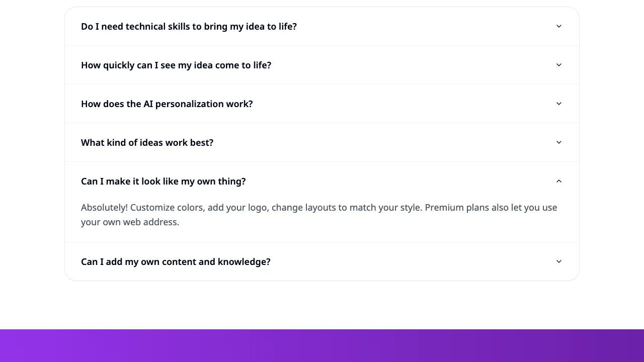Click "your own web address" in the answer text
This screenshot has height=362, width=644.
click(129, 222)
